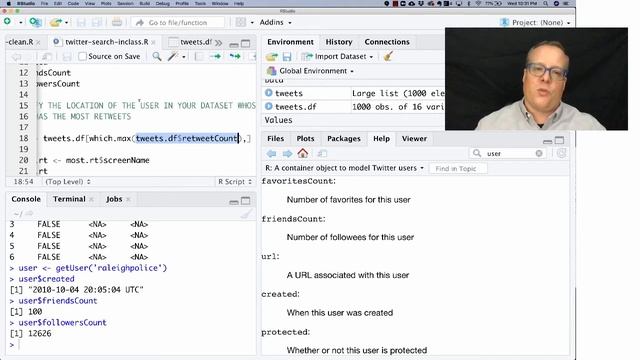
Task: Click the Save workspace disk icon
Action: pyautogui.click(x=287, y=57)
